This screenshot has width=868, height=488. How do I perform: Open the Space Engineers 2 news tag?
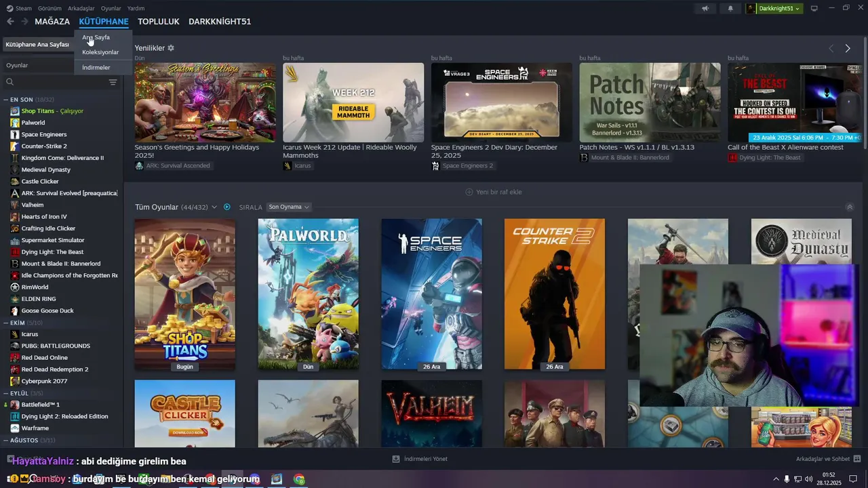[462, 165]
